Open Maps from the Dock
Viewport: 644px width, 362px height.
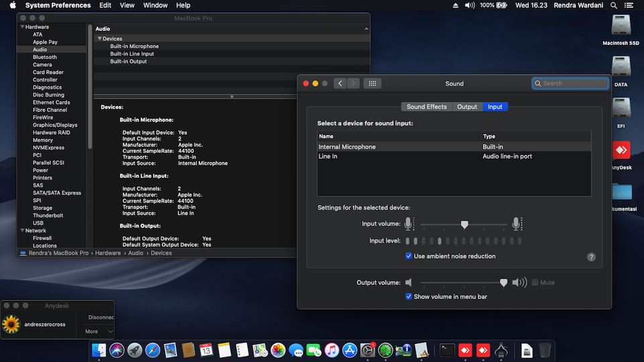(x=260, y=350)
